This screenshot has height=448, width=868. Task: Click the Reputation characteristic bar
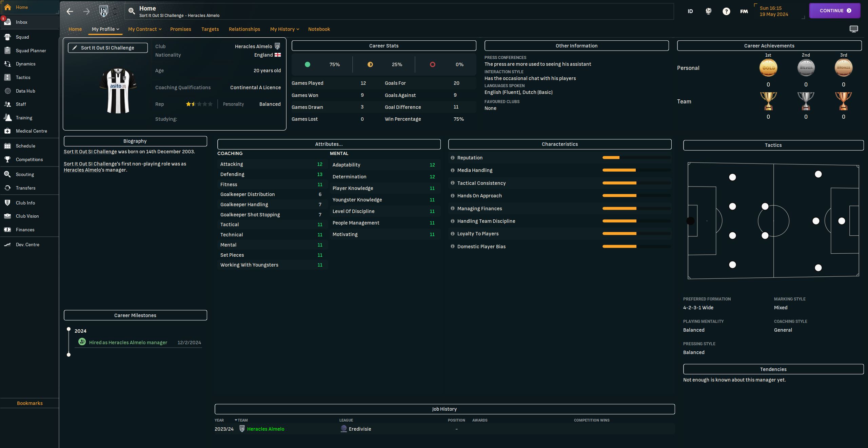click(x=636, y=158)
